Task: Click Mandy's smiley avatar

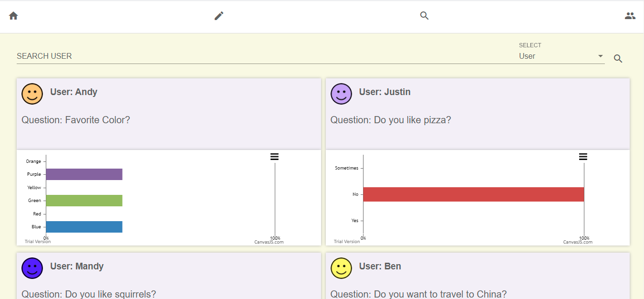Action: 32,268
